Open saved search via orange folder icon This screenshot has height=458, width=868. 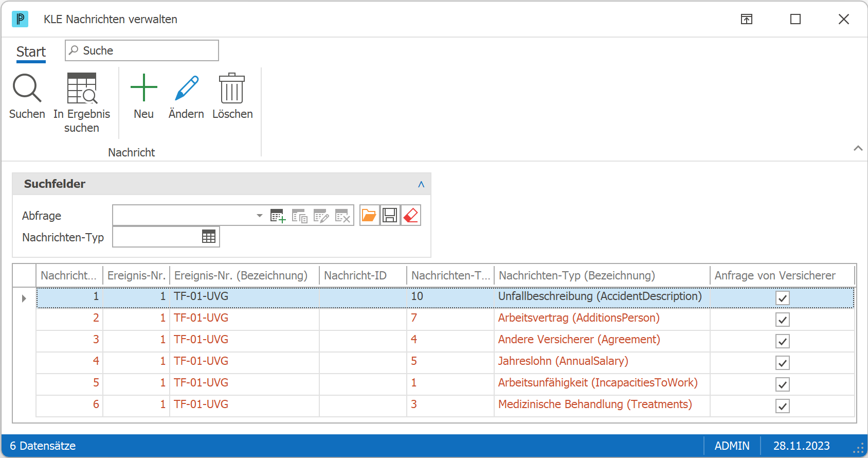369,215
